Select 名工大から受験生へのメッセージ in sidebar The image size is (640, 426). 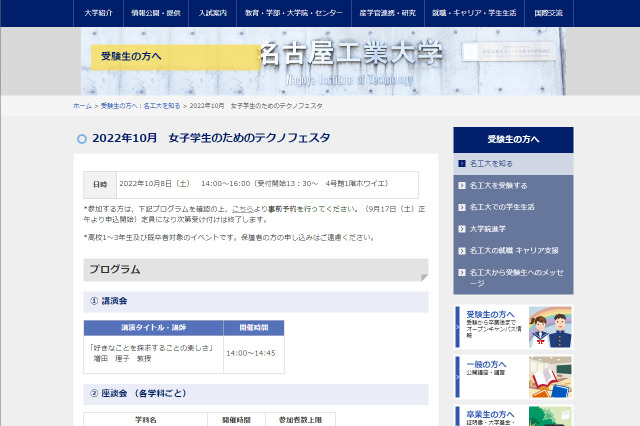tap(513, 277)
